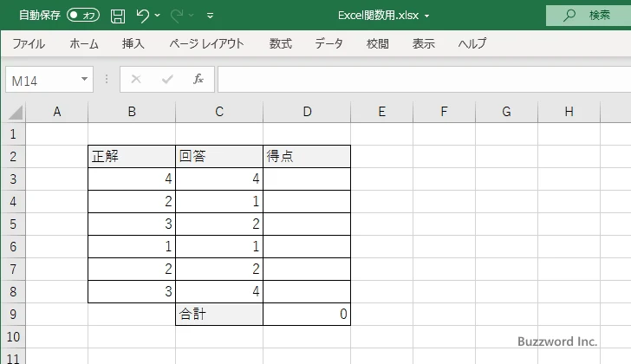Select column E header
The width and height of the screenshot is (631, 364).
pos(382,112)
